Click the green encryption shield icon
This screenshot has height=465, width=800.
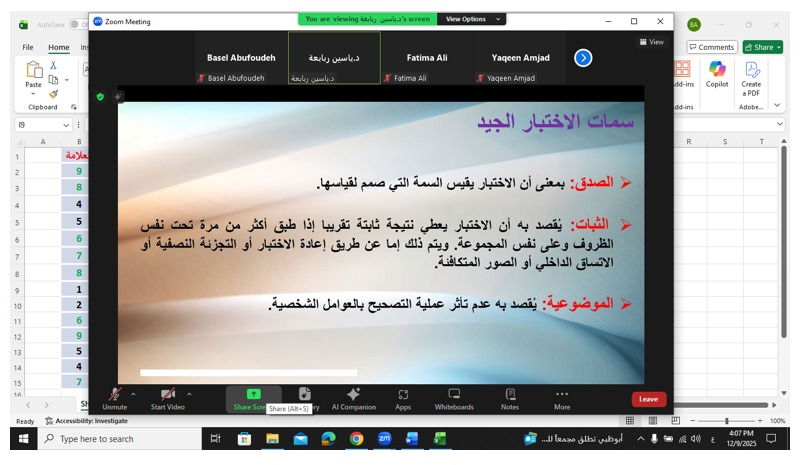[100, 97]
